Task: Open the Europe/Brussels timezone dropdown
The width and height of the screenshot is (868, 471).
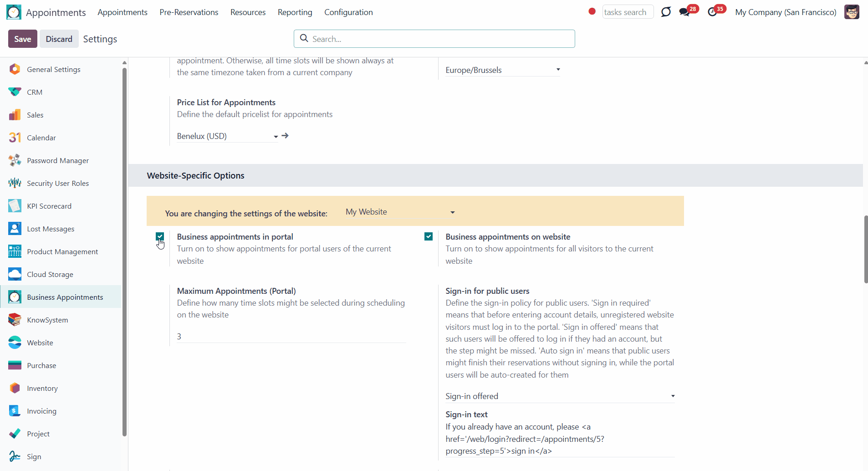Action: coord(503,70)
